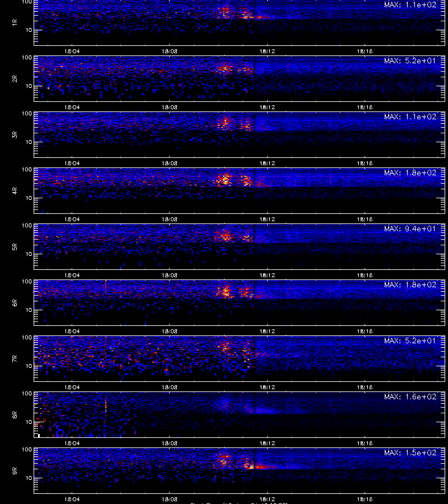
Task: Select the 'MAX: 1.6e+02' text in 8R panel
Action: 410,396
